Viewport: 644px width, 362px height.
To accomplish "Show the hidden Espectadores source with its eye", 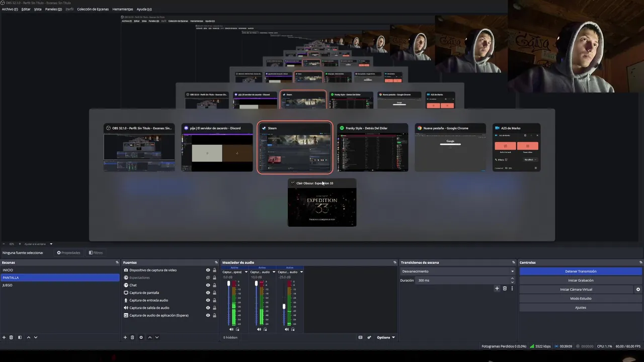I will coord(208,278).
